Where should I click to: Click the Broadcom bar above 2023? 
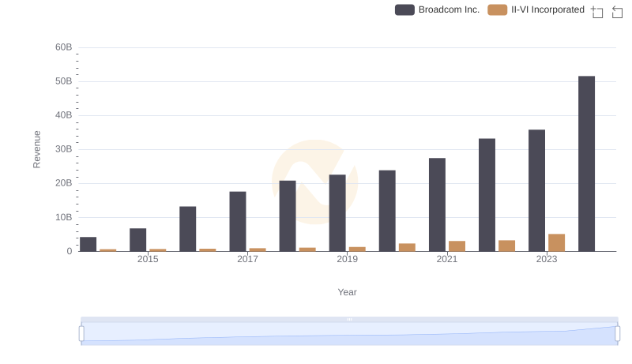(536, 191)
